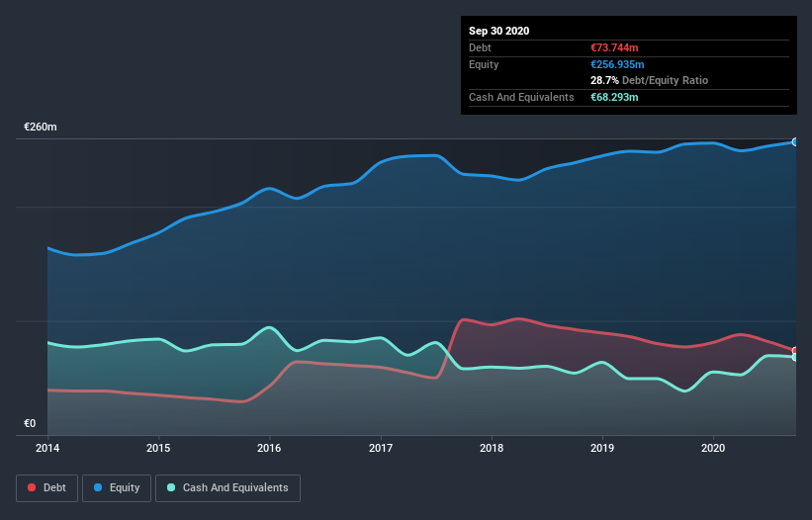812x520 pixels.
Task: Toggle the Cash And Equivalents legend button
Action: pos(227,488)
